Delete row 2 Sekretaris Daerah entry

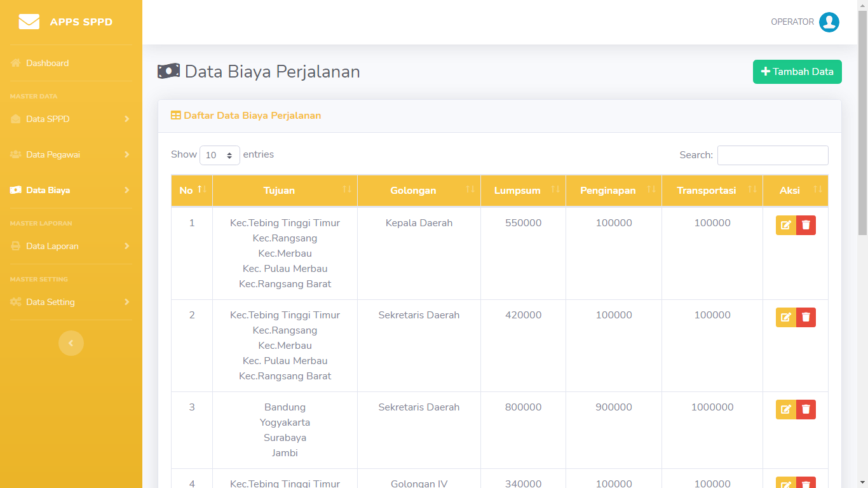coord(806,317)
